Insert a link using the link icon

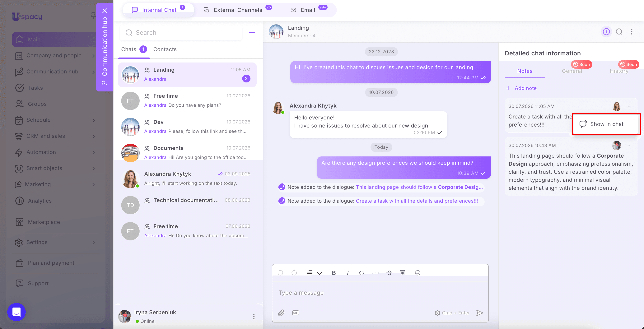375,273
